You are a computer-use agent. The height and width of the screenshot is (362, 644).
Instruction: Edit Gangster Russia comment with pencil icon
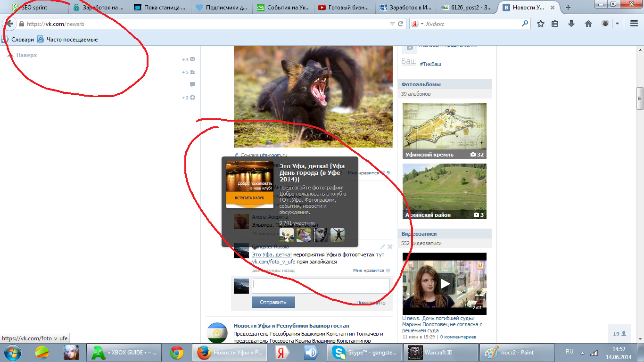tap(383, 247)
